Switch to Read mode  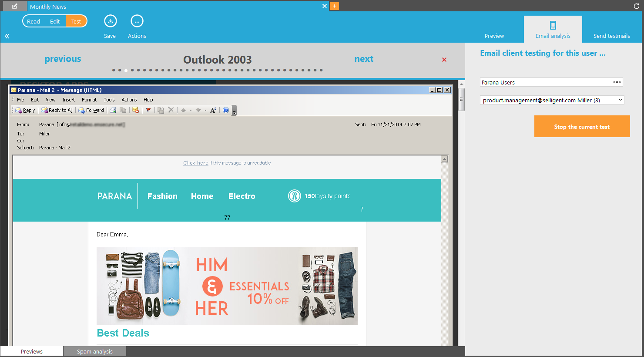[x=34, y=21]
